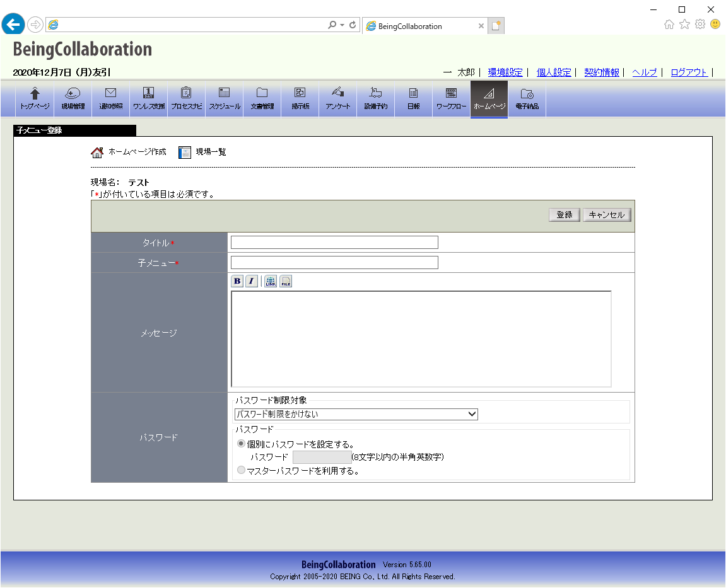Open トップページ in the navigation bar
This screenshot has height=588, width=726.
35,98
